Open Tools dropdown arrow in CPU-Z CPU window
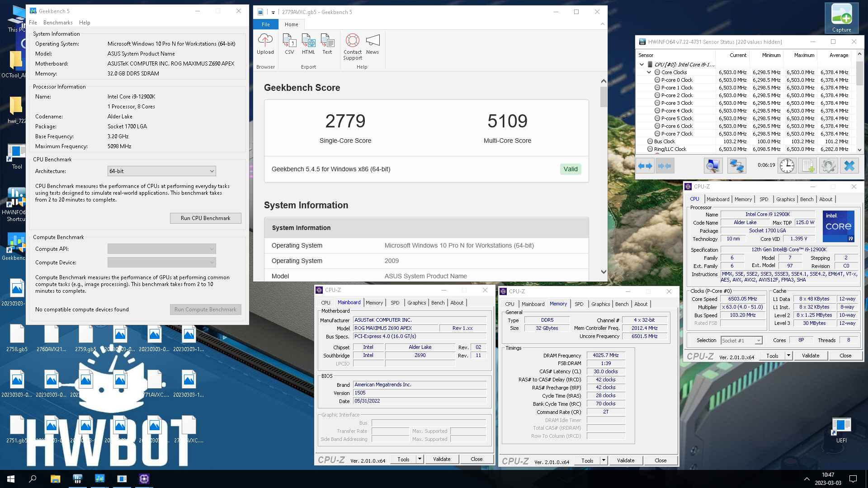Viewport: 868px width, 488px height. pyautogui.click(x=788, y=356)
